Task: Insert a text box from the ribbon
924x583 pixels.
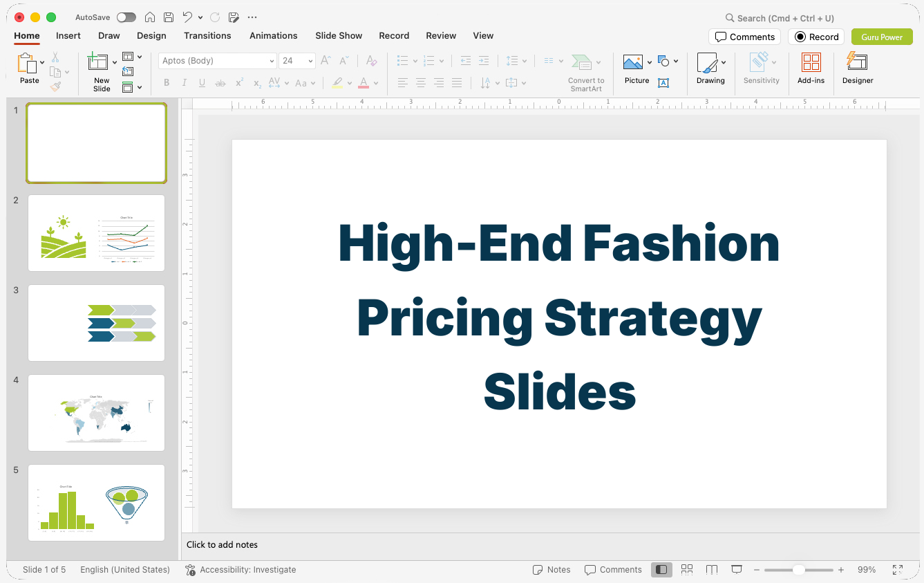Action: [x=663, y=83]
